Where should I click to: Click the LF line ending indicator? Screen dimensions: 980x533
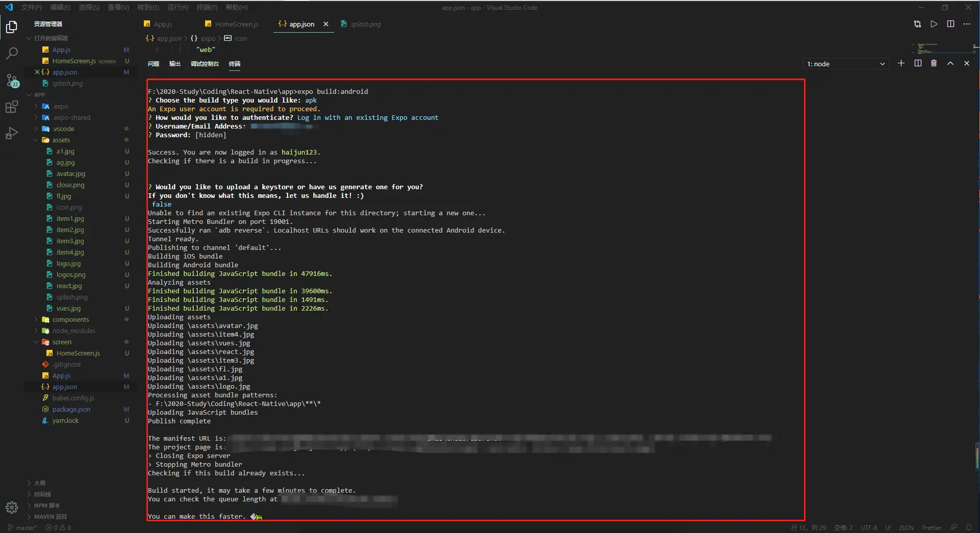[888, 528]
